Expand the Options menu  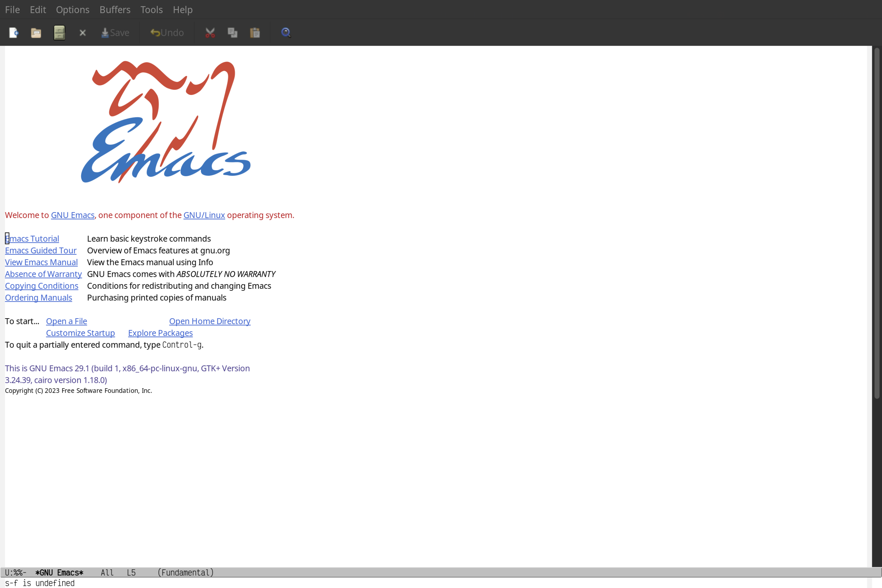(72, 9)
